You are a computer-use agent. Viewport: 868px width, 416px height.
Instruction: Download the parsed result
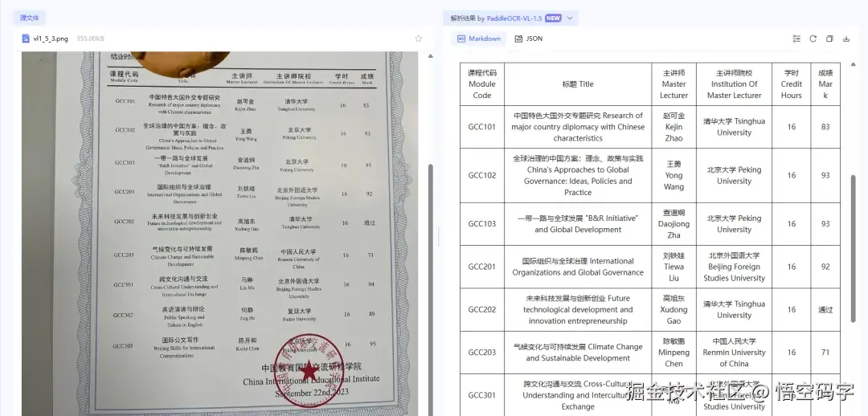click(x=845, y=39)
